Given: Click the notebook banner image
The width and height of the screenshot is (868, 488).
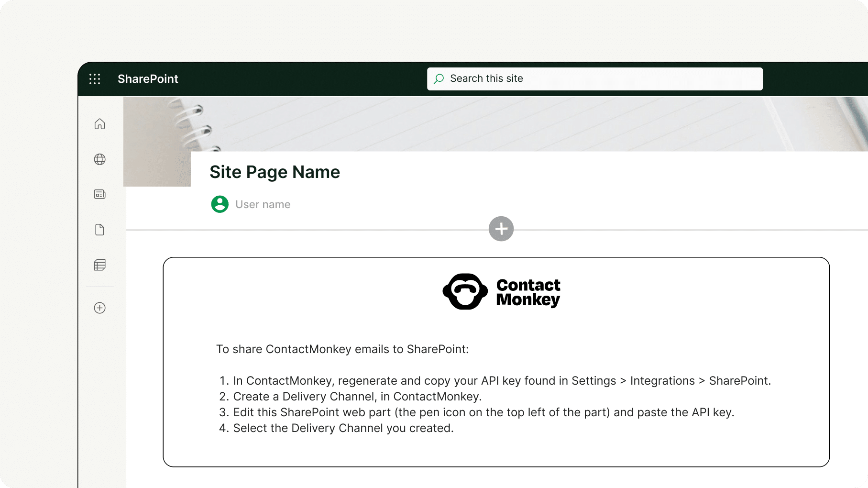Looking at the screenshot, I should 495,124.
